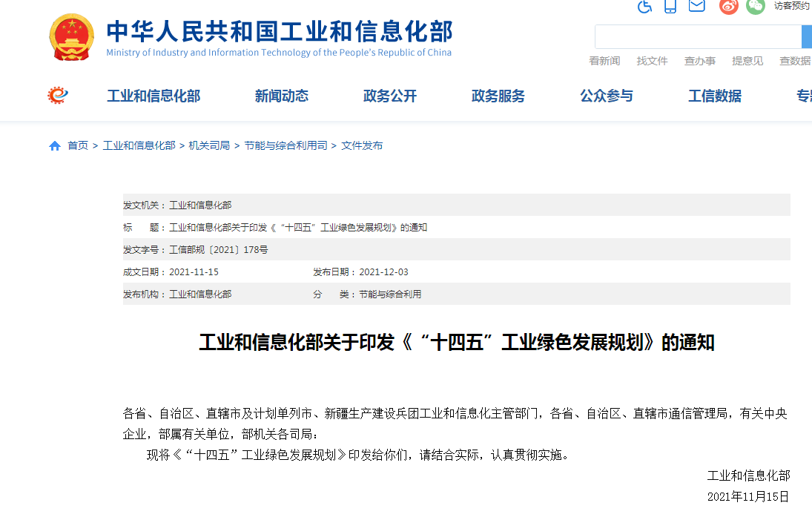Viewport: 812px width, 520px height.
Task: Open the 政务公开 navigation menu
Action: coord(390,96)
